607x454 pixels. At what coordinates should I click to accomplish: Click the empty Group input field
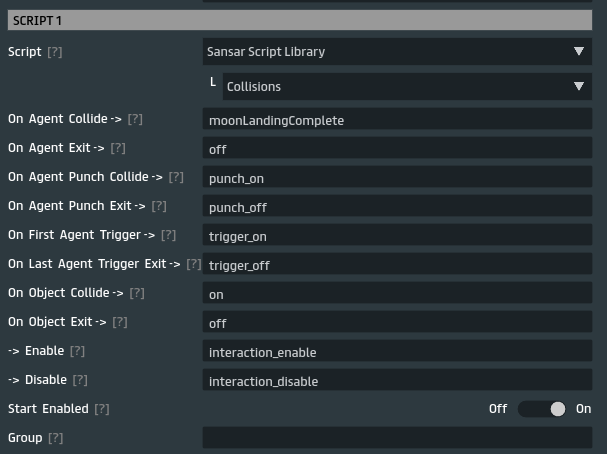[x=397, y=438]
